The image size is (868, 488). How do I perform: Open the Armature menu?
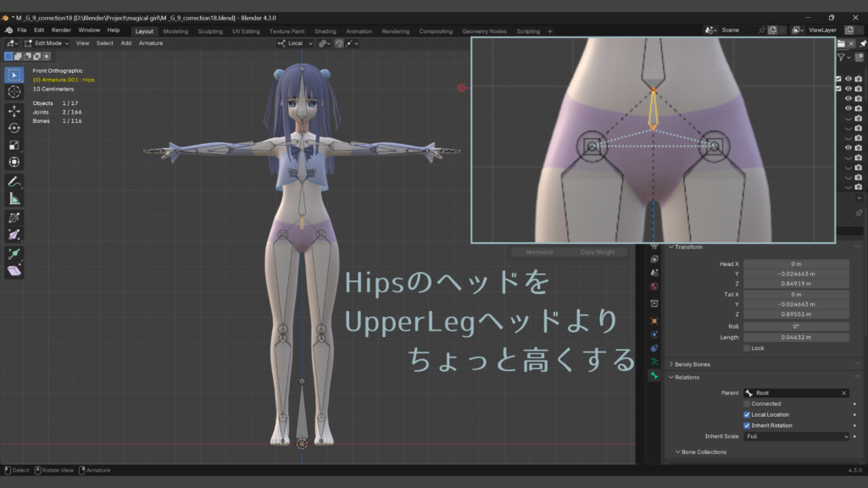[x=150, y=43]
